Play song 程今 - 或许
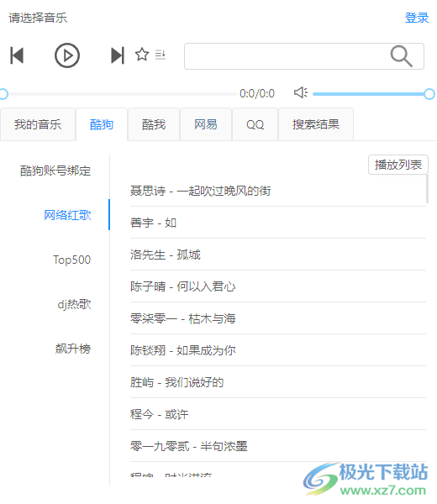Image resolution: width=437 pixels, height=504 pixels. coord(278,414)
